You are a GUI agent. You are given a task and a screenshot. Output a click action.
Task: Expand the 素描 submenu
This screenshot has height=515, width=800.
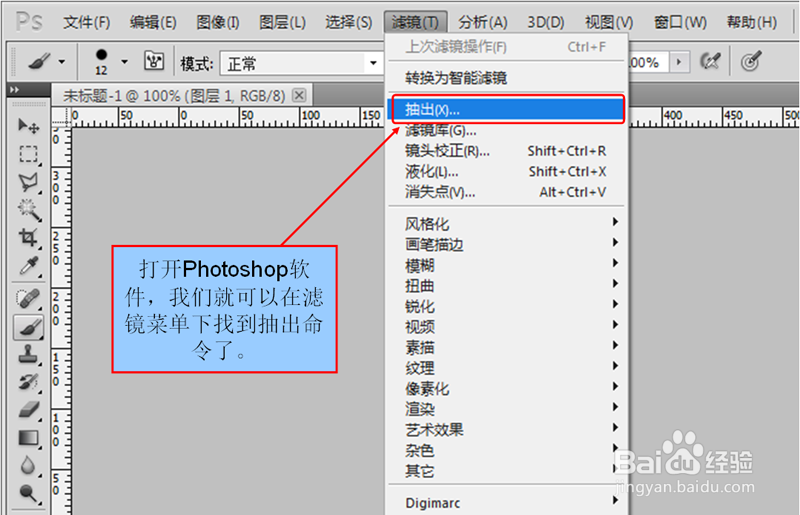tap(506, 348)
